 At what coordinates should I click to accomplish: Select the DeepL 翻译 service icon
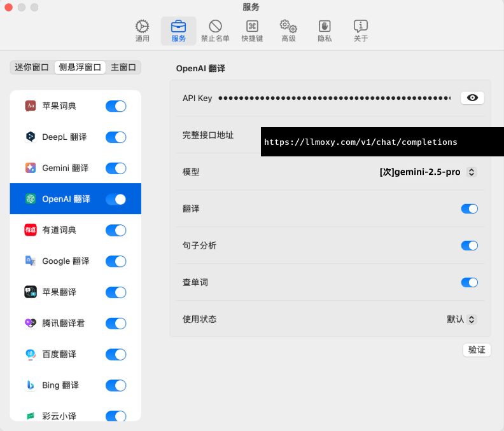pyautogui.click(x=31, y=137)
